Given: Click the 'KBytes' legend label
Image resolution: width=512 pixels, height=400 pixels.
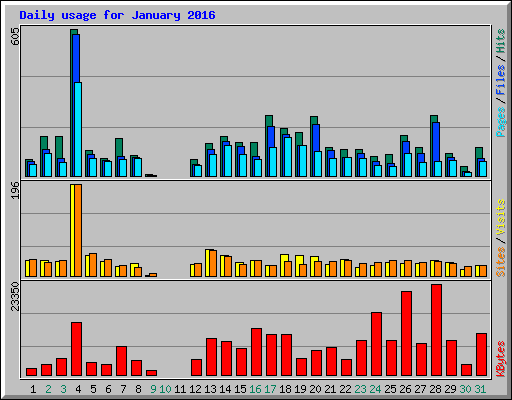Looking at the screenshot, I should pyautogui.click(x=500, y=359).
